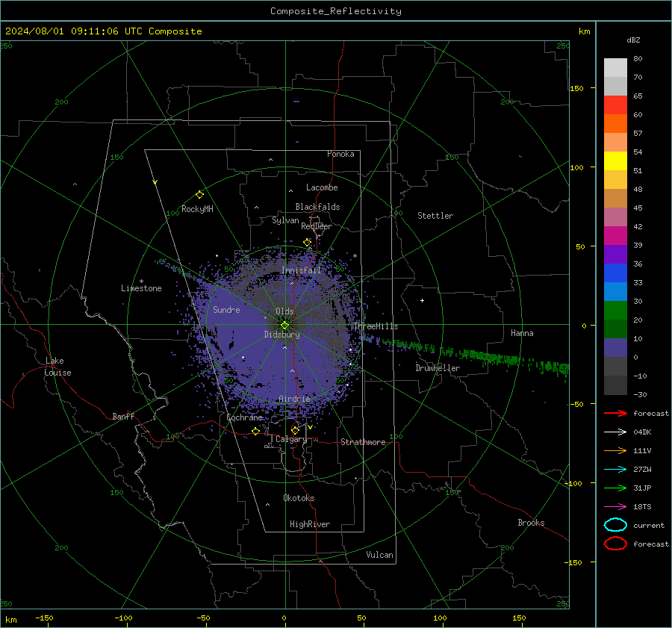Screen dimensions: 672x628
Task: Click the Airdrie label
Action: [x=294, y=399]
